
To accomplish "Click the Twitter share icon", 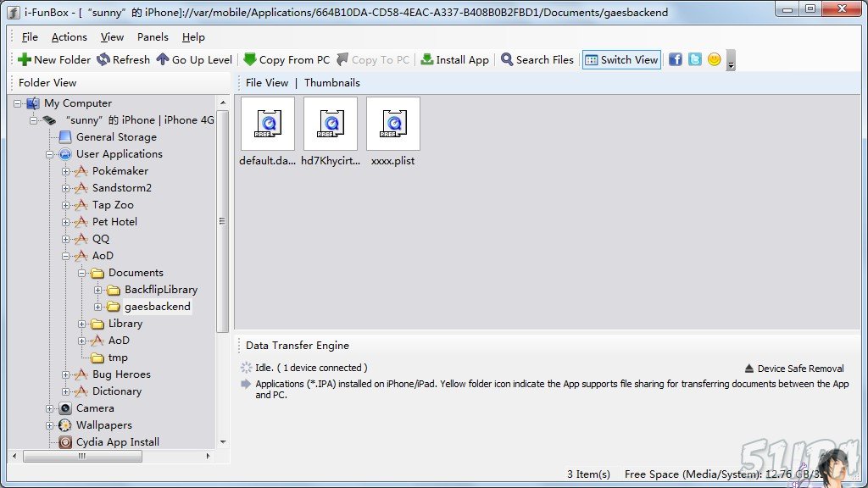I will [x=695, y=59].
